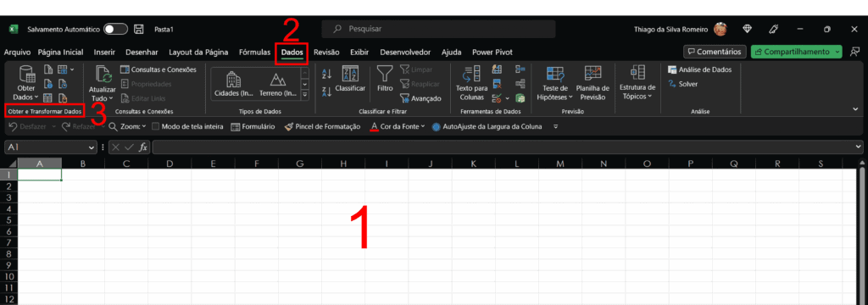Open Consultas e Conexões pane
This screenshot has height=305, width=868.
coord(159,69)
